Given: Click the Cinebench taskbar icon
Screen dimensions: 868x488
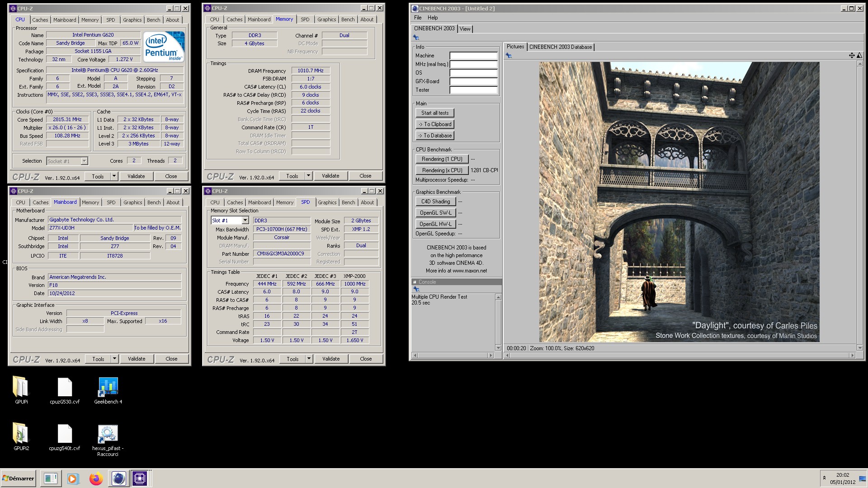Looking at the screenshot, I should coord(118,479).
